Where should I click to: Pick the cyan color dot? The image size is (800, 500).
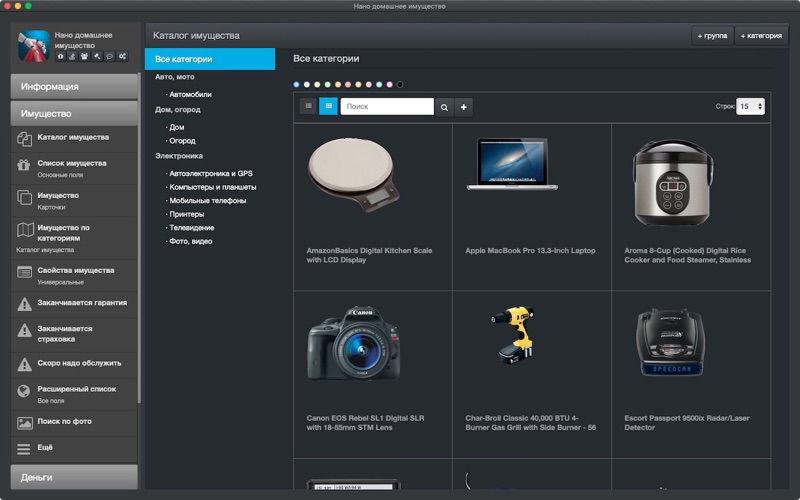(379, 85)
